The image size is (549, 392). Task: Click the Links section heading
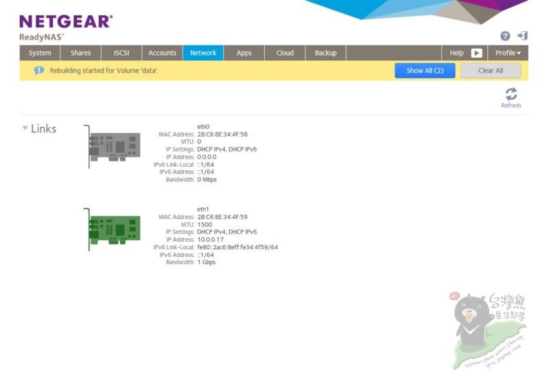(43, 128)
